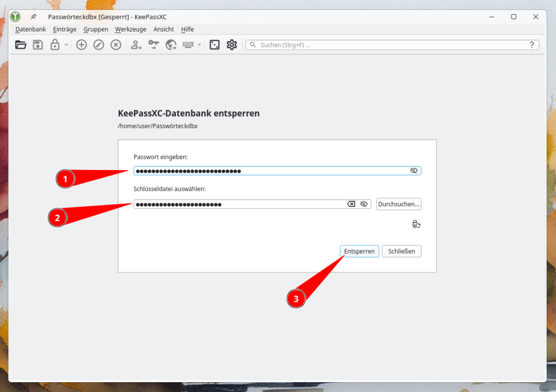This screenshot has width=556, height=392.
Task: Open settings with gear icon
Action: [232, 45]
